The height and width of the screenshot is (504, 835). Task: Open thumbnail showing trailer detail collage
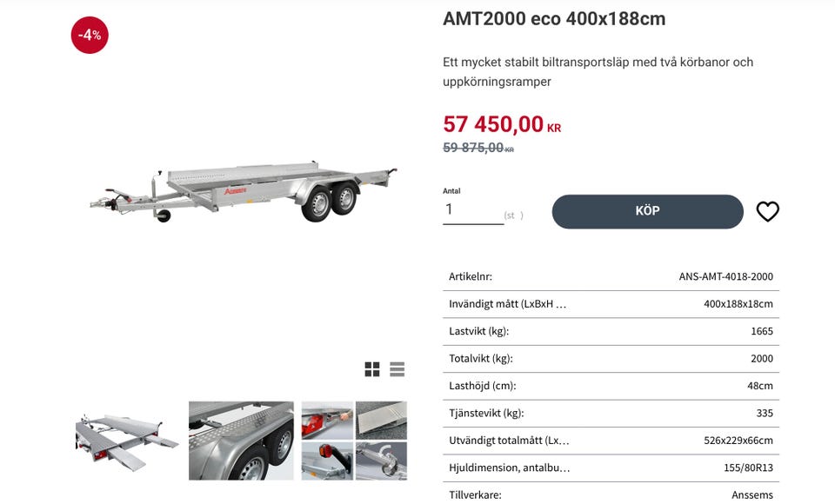click(354, 441)
